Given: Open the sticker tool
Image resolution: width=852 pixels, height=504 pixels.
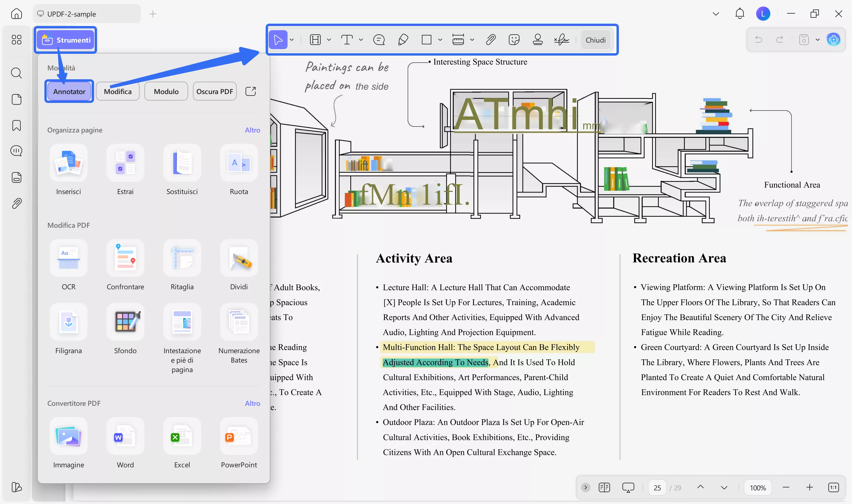Looking at the screenshot, I should click(x=514, y=40).
